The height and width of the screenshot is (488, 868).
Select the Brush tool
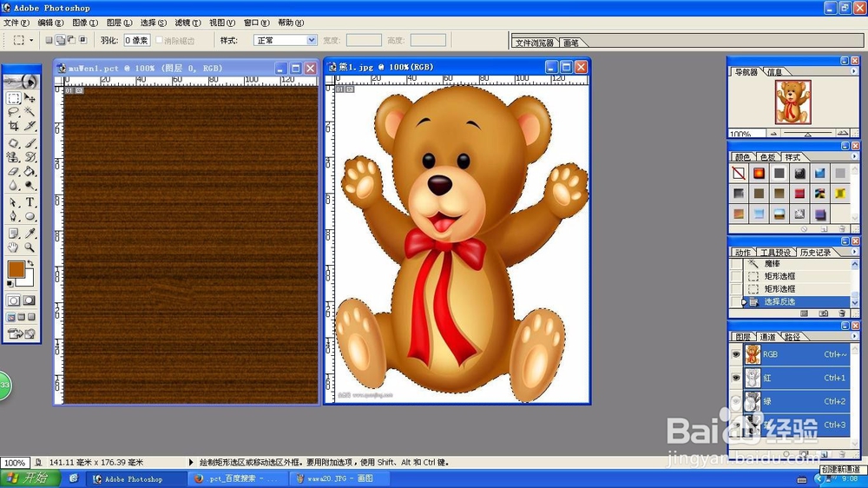point(30,143)
